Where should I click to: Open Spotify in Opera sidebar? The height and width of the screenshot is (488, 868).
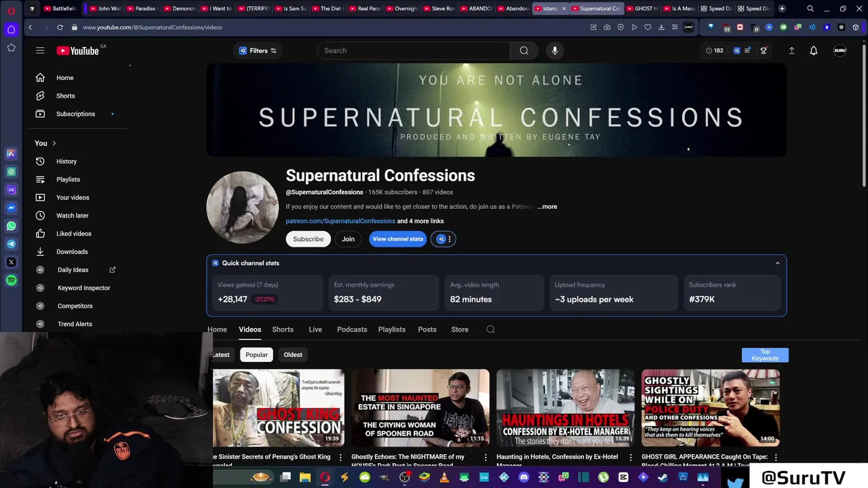point(12,280)
